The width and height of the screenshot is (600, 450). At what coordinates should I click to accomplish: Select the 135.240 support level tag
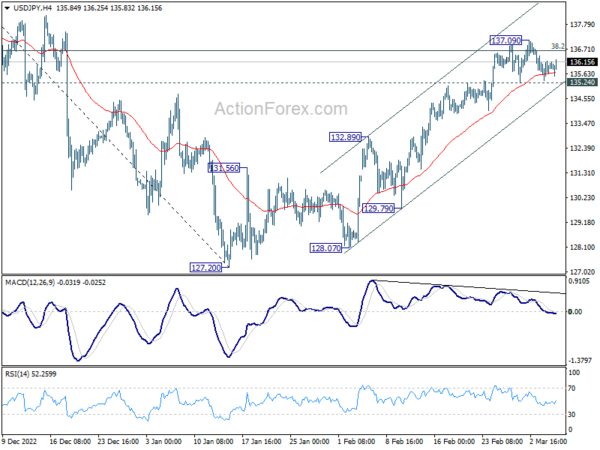click(x=582, y=82)
